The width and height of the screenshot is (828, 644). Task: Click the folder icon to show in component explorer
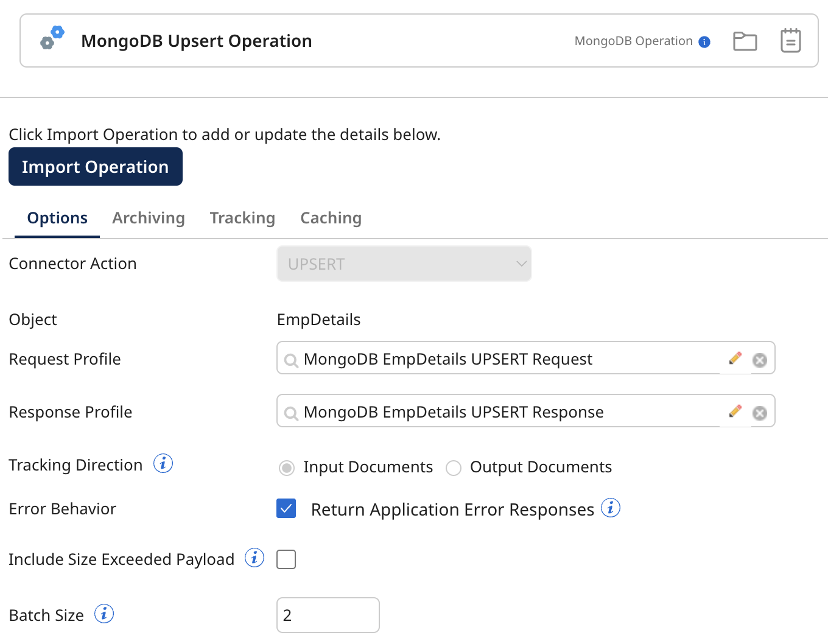coord(745,40)
